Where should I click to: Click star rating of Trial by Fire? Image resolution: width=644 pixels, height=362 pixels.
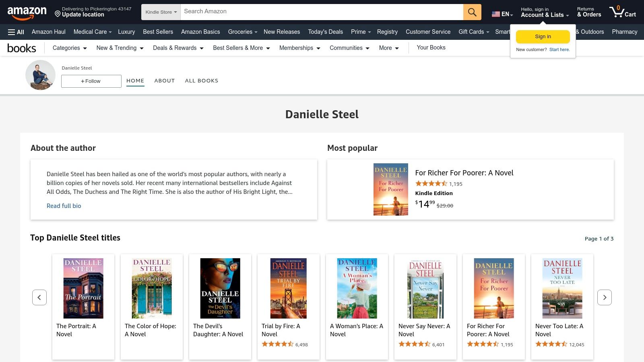pos(278,344)
